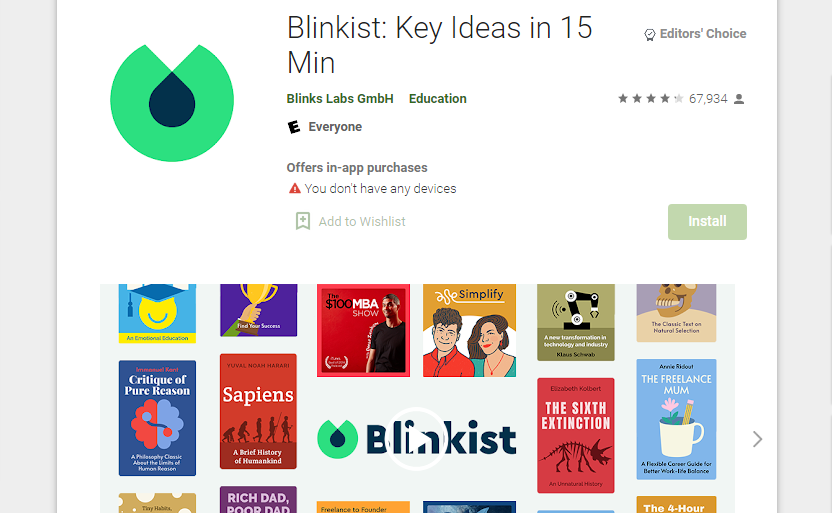Click the Sapiens book cover
This screenshot has height=513, width=832.
258,412
